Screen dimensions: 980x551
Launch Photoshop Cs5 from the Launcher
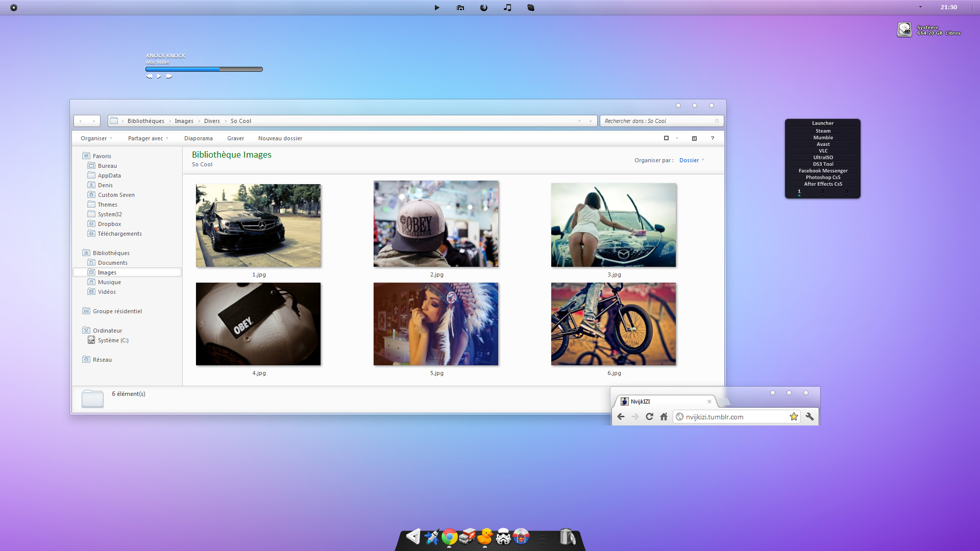tap(823, 178)
